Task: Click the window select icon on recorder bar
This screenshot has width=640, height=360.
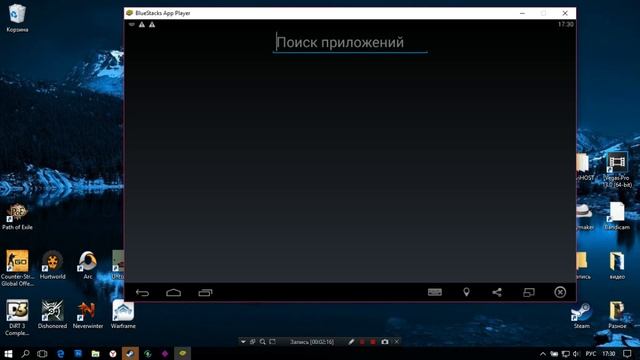Action: (252, 342)
